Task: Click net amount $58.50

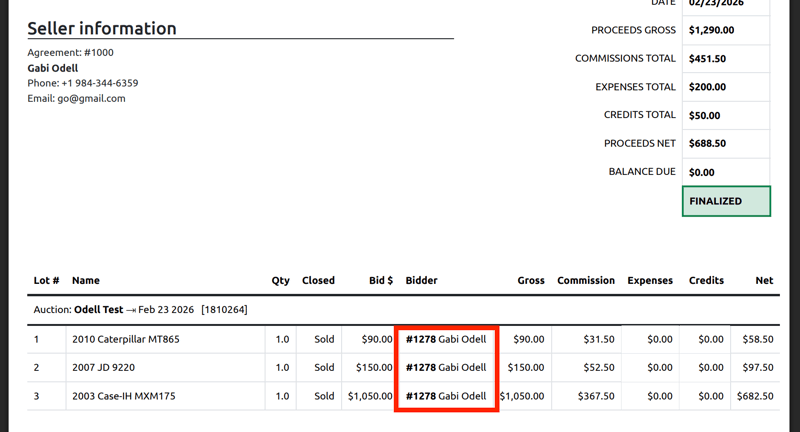Action: (758, 339)
